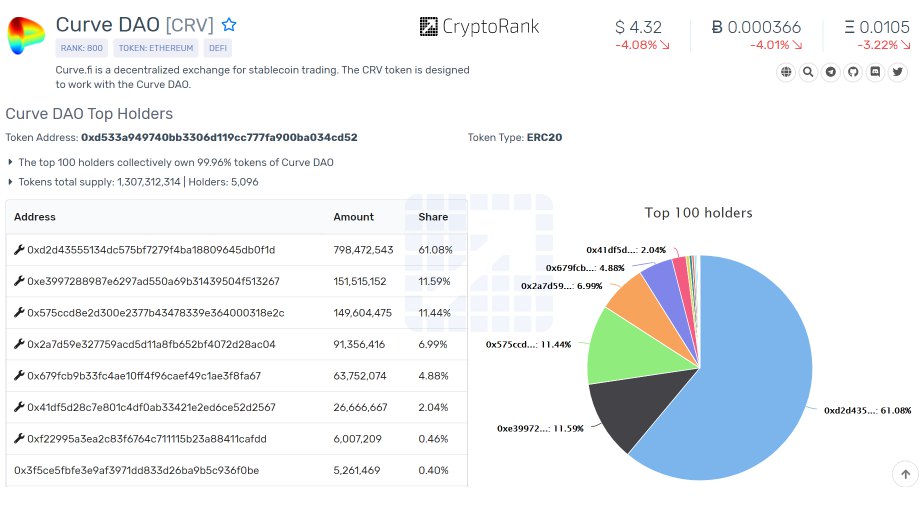Viewport: 920px width, 528px height.
Task: Click the 'Curve DAO [CRV]' title
Action: [x=135, y=25]
